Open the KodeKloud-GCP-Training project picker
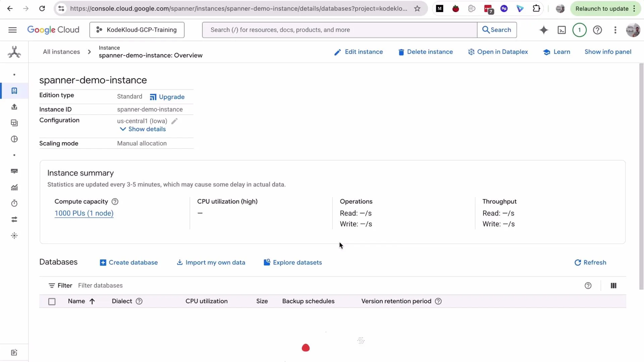644x362 pixels. pos(137,30)
